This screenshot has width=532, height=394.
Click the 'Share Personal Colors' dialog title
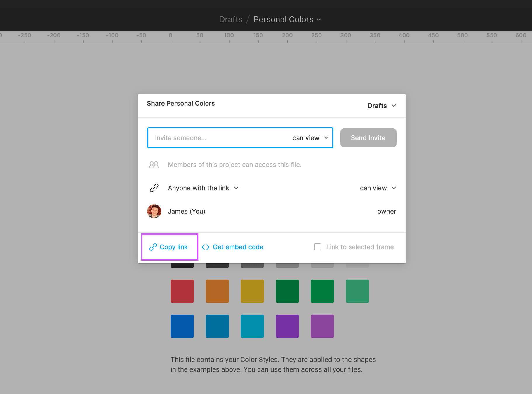(x=181, y=103)
